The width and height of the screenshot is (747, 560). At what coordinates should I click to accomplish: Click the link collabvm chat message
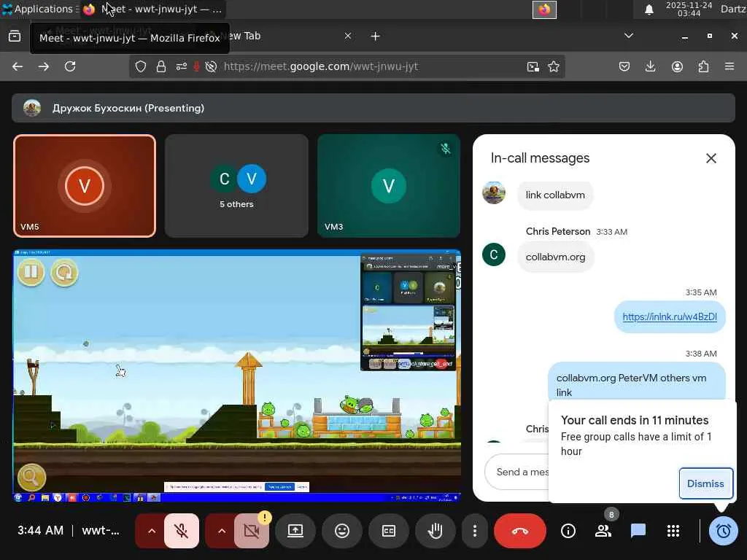tap(555, 195)
